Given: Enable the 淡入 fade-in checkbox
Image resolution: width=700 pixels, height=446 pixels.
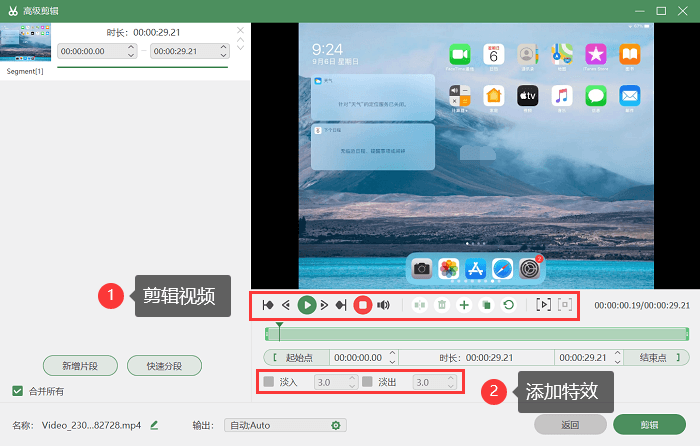Looking at the screenshot, I should [x=269, y=382].
